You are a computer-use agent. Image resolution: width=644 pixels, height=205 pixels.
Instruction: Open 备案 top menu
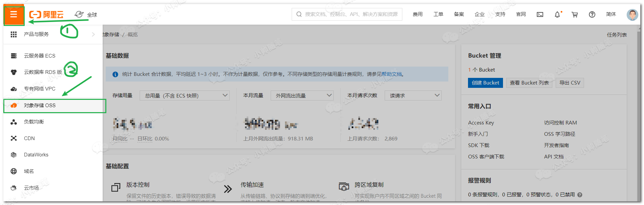pos(459,14)
